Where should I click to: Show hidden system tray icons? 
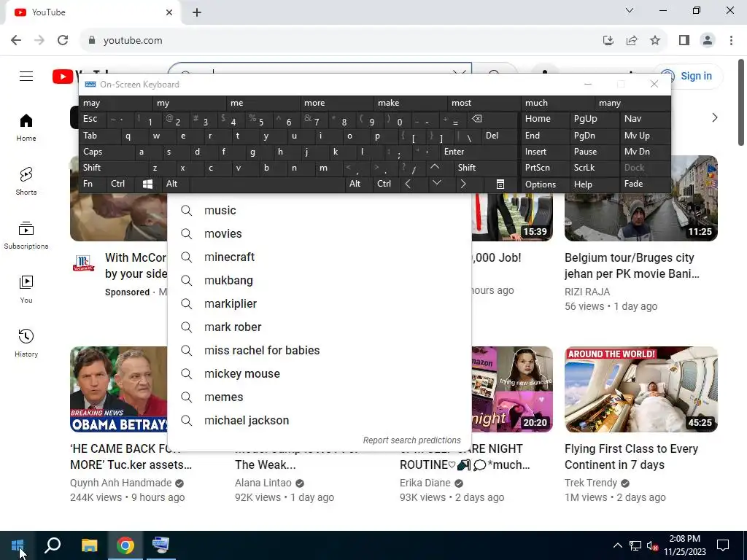(617, 545)
